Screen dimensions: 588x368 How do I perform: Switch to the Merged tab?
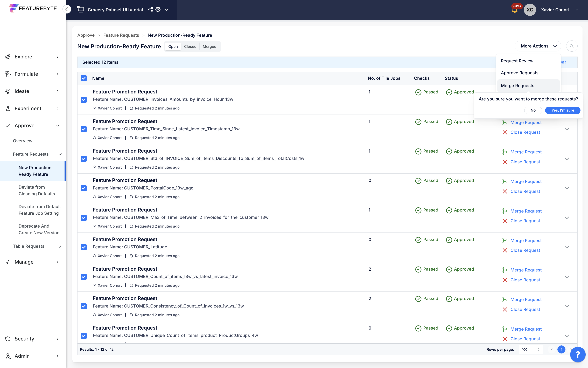209,46
